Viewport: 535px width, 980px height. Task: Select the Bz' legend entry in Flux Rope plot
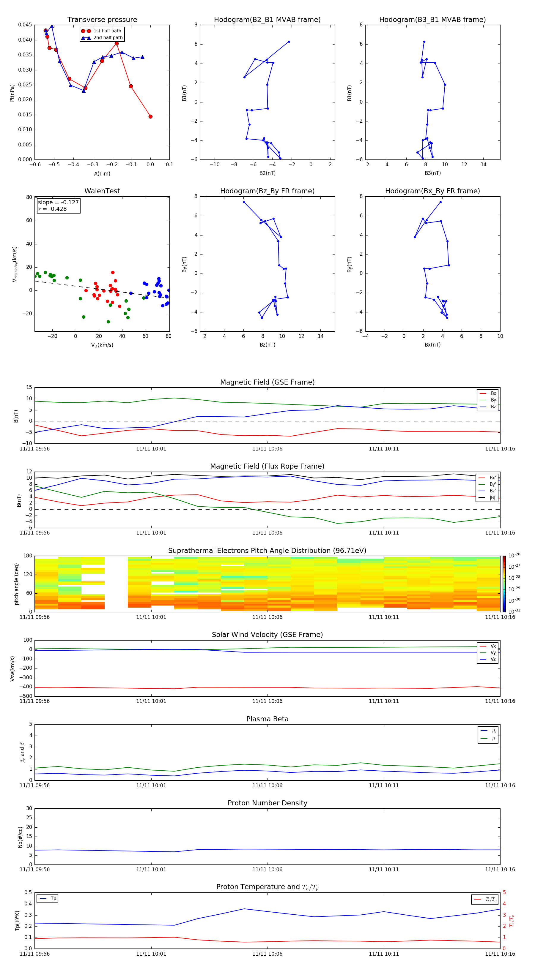click(487, 491)
